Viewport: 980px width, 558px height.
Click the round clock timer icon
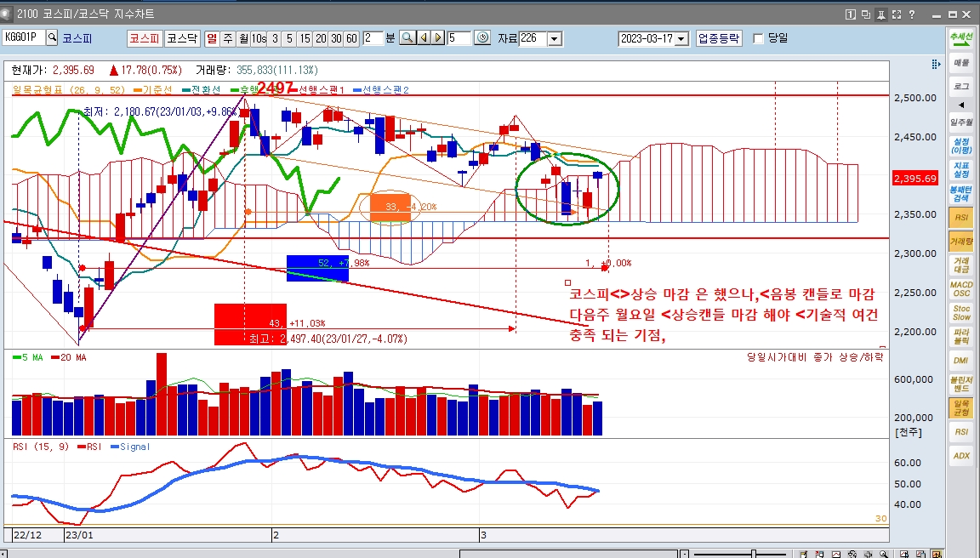pyautogui.click(x=482, y=37)
